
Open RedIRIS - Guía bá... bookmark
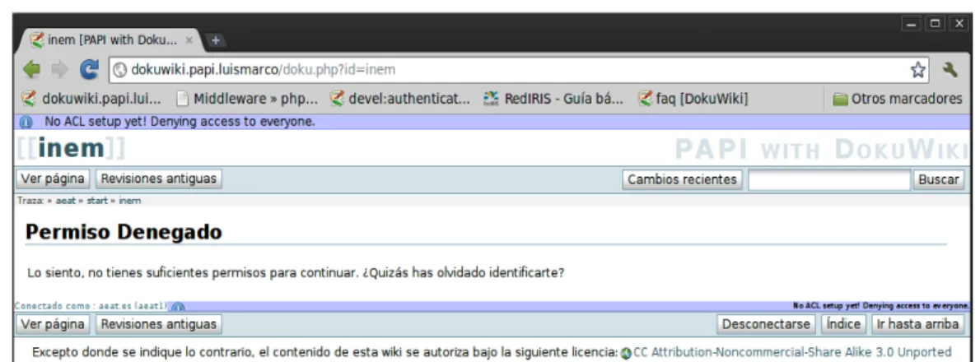pyautogui.click(x=553, y=99)
